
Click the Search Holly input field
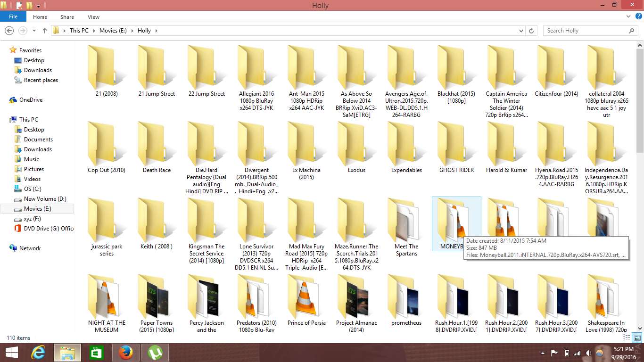tap(590, 31)
